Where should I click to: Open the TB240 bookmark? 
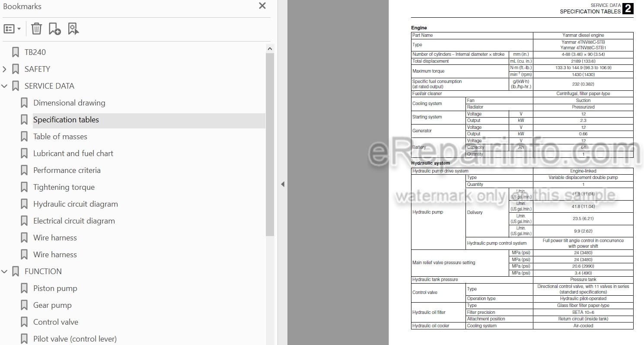point(35,52)
